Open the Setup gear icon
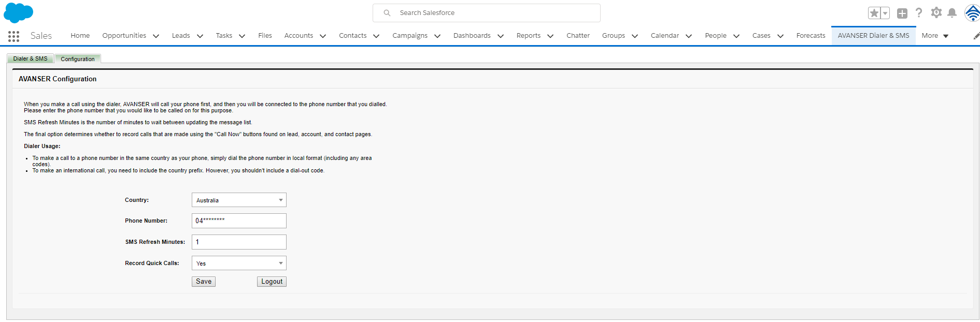The height and width of the screenshot is (322, 980). [x=936, y=13]
